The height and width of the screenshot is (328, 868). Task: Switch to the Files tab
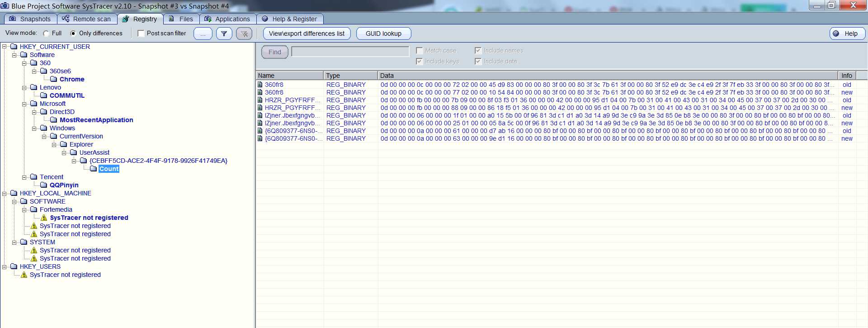pyautogui.click(x=181, y=19)
